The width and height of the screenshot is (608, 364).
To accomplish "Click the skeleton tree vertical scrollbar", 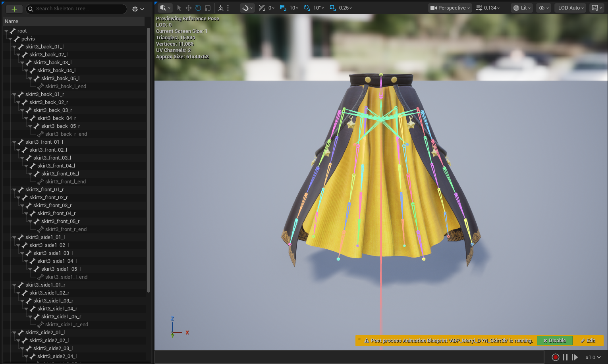I will (x=149, y=160).
